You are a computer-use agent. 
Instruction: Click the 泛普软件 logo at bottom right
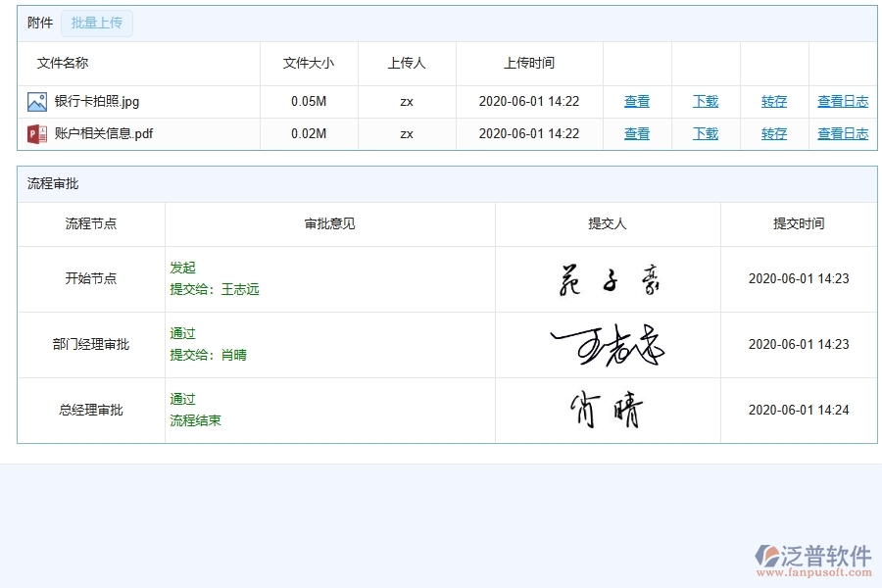pos(813,556)
